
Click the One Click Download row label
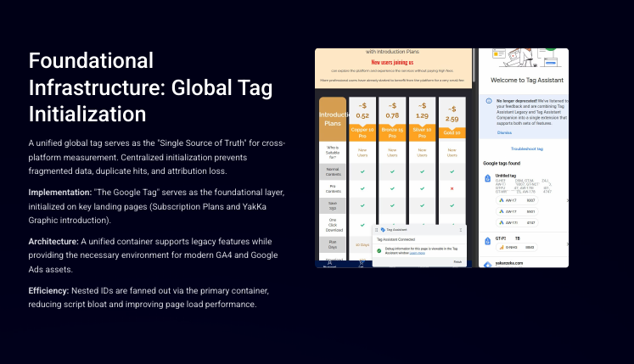point(333,225)
